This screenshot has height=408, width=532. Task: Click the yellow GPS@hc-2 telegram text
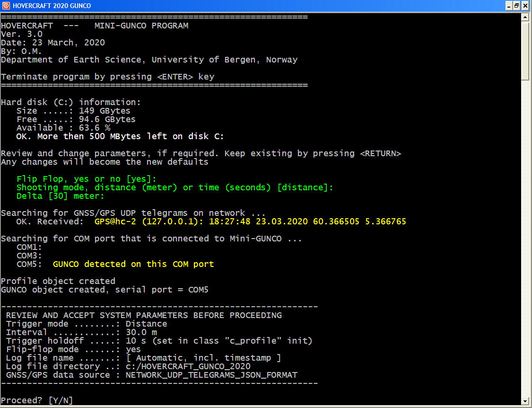pos(250,222)
